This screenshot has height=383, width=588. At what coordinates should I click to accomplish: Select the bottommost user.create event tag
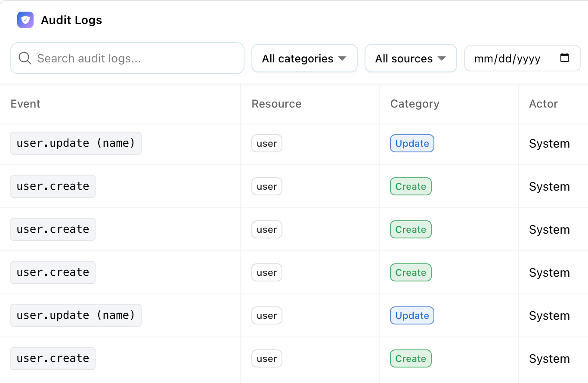click(x=53, y=358)
